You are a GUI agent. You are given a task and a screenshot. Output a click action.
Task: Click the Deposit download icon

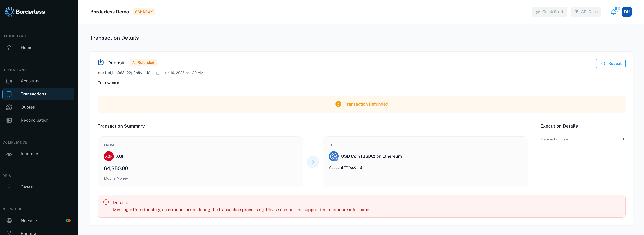tap(101, 62)
